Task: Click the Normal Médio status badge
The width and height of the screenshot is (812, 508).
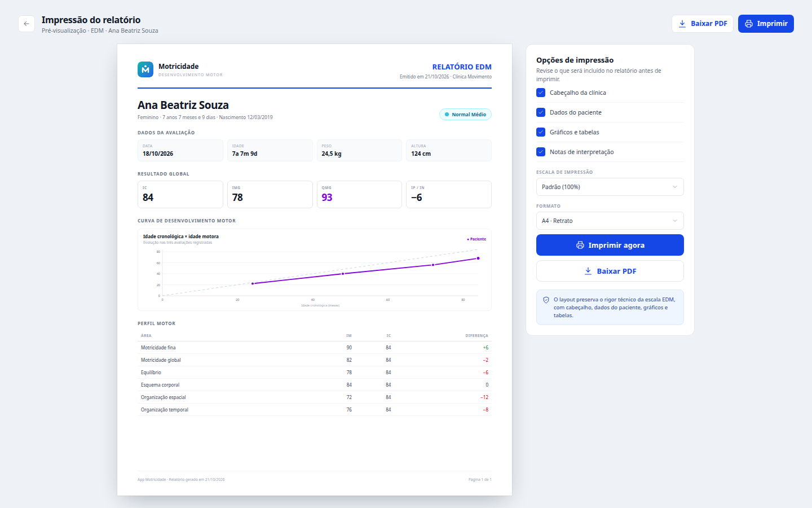Action: (465, 115)
